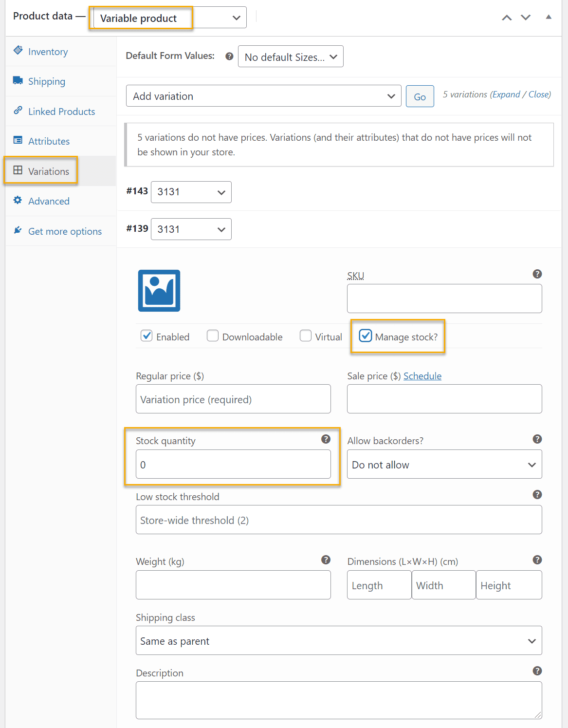This screenshot has width=568, height=728.
Task: Click into the Stock quantity field
Action: click(233, 464)
